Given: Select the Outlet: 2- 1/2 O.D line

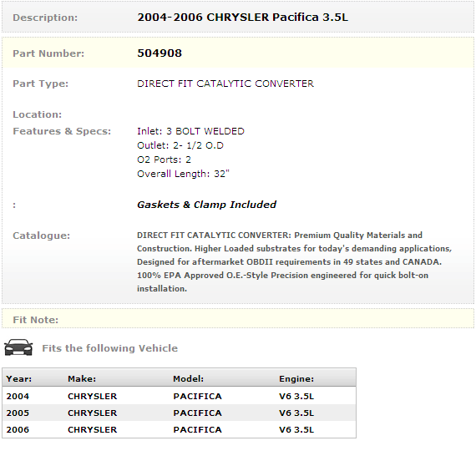Looking at the screenshot, I should (180, 145).
